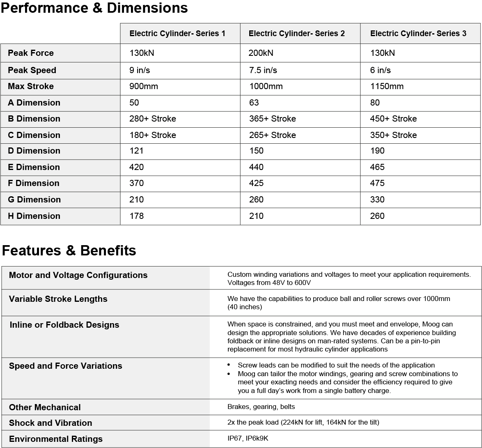Click the Peak Force row label
The height and width of the screenshot is (448, 482).
click(31, 53)
